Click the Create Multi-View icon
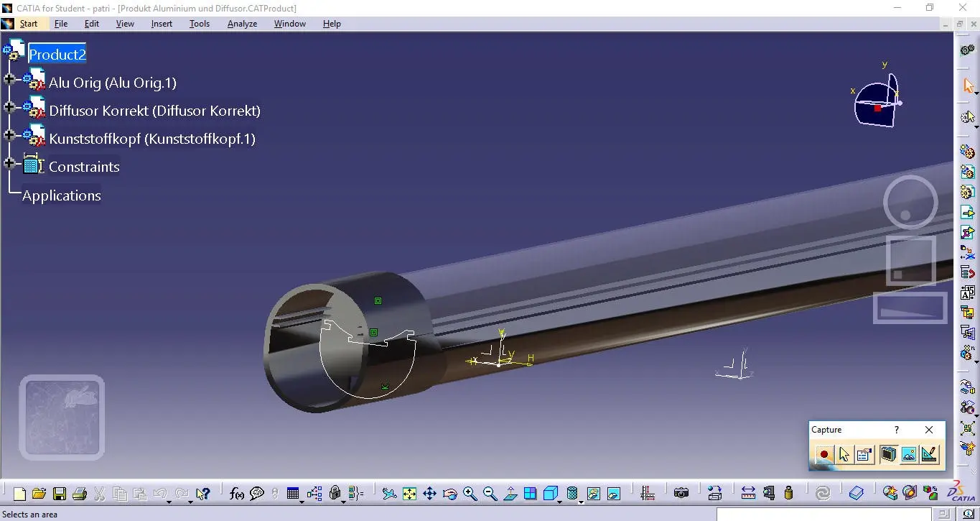The image size is (980, 521). 530,494
